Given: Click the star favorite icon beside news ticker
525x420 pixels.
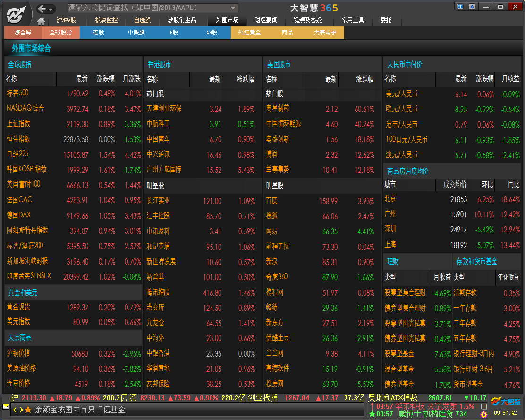Looking at the screenshot, I should pyautogui.click(x=28, y=410).
